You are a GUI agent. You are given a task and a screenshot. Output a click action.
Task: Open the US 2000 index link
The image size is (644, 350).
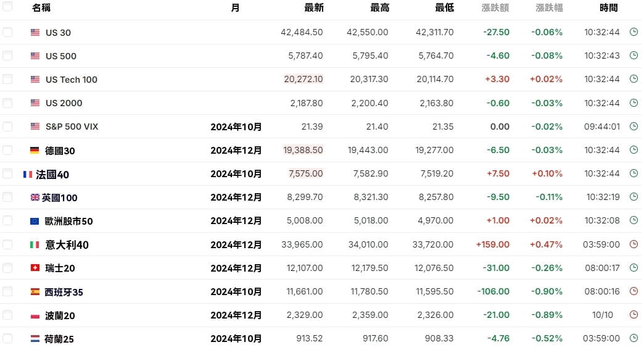point(64,103)
